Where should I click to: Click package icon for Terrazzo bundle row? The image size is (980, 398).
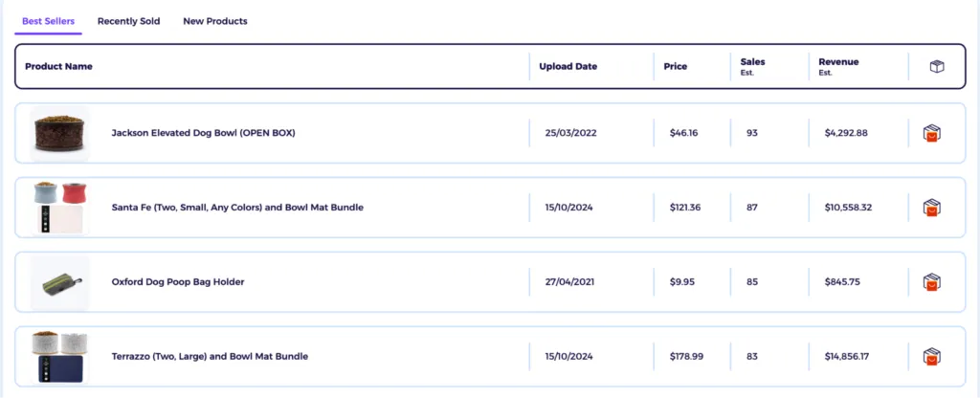click(x=932, y=357)
